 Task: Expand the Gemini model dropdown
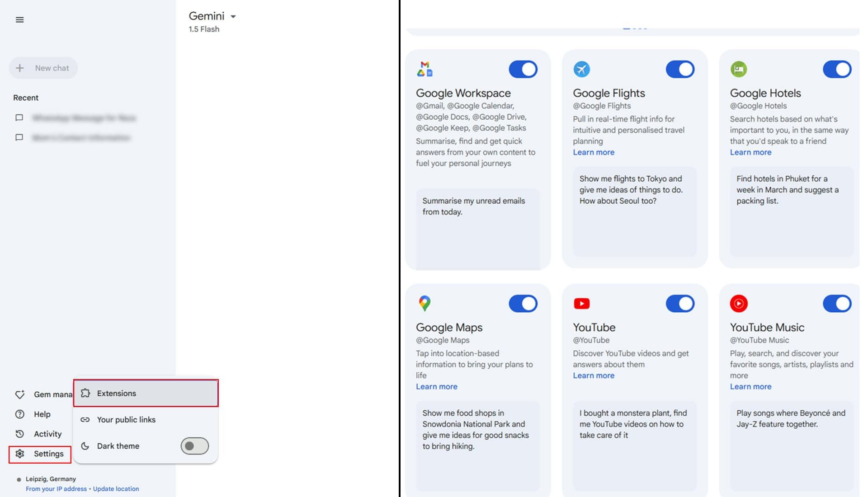click(233, 15)
